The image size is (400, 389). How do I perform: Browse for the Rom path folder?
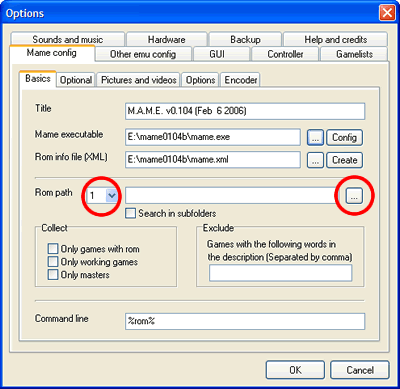pos(354,196)
